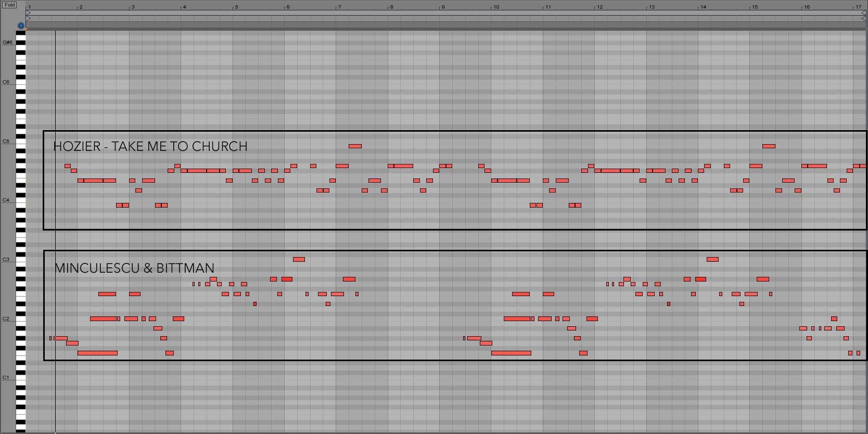
Task: Toggle the Fold button
Action: 9,5
